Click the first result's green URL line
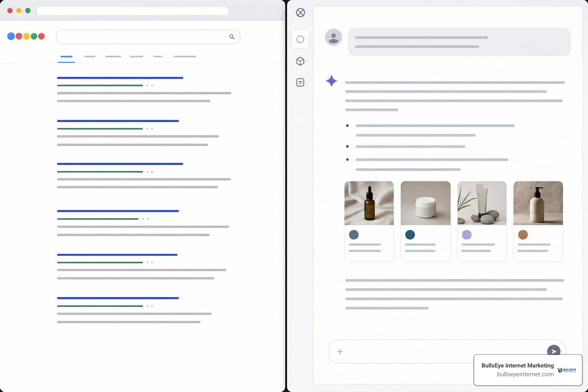Screen dimensions: 588x392 pyautogui.click(x=100, y=85)
